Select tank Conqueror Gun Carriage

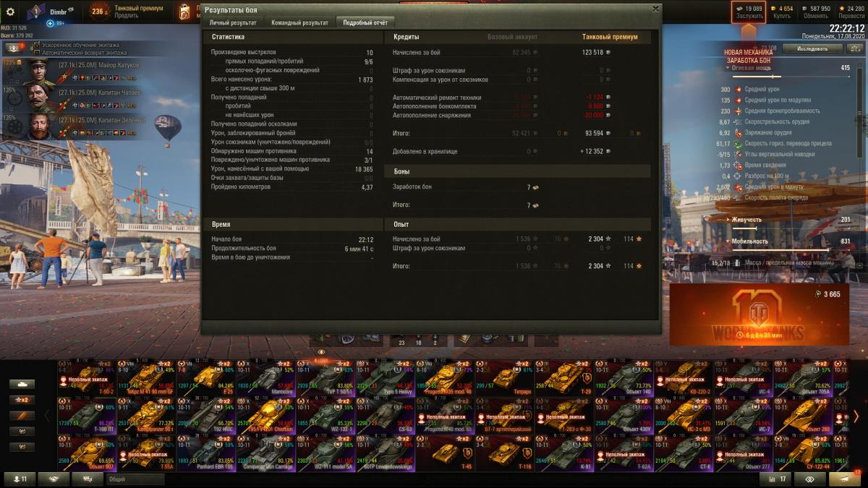pyautogui.click(x=265, y=453)
